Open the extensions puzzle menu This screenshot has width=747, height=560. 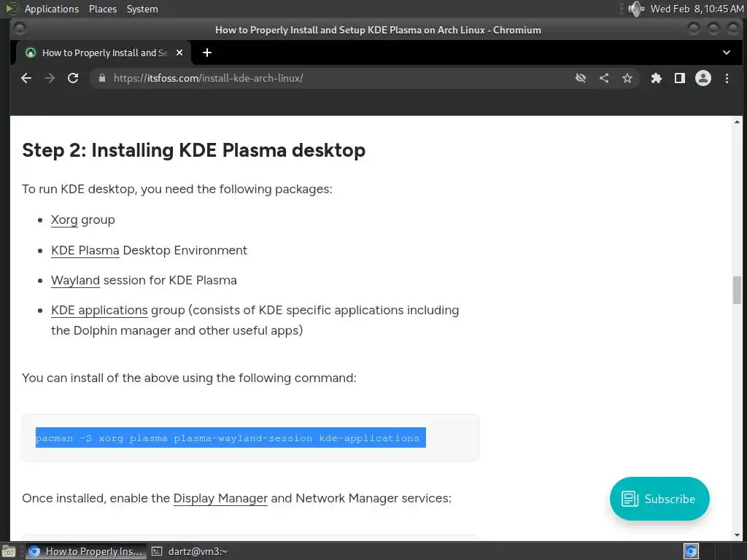(657, 78)
